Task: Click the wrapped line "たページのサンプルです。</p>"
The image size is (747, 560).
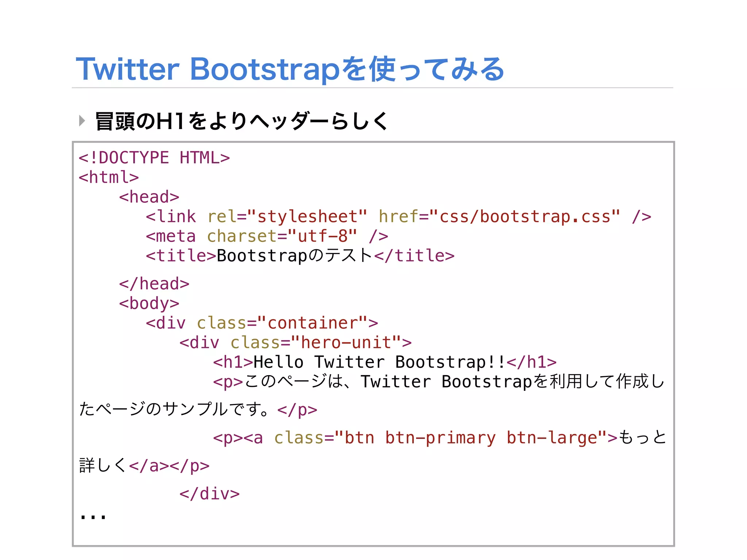Action: pyautogui.click(x=198, y=409)
